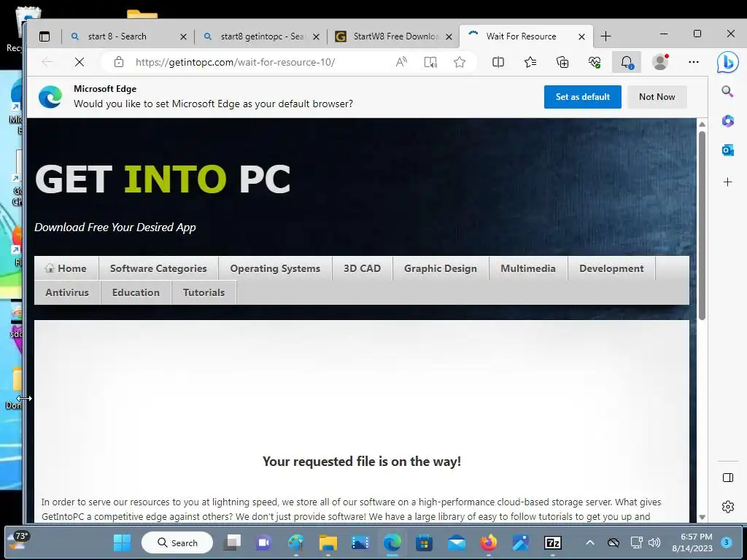Close the 'start 8 - Search' tab
This screenshot has width=747, height=560.
[183, 36]
